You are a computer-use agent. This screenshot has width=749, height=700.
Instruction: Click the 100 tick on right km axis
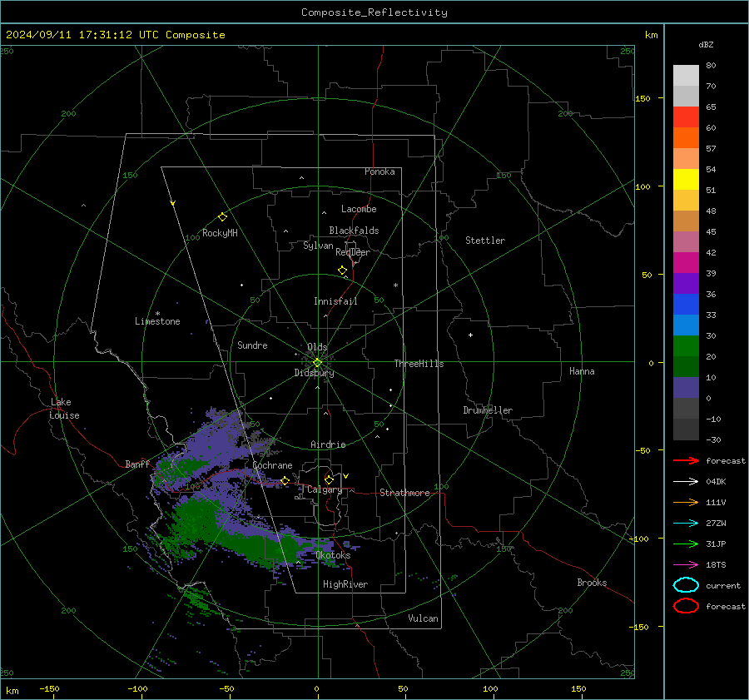tap(643, 186)
